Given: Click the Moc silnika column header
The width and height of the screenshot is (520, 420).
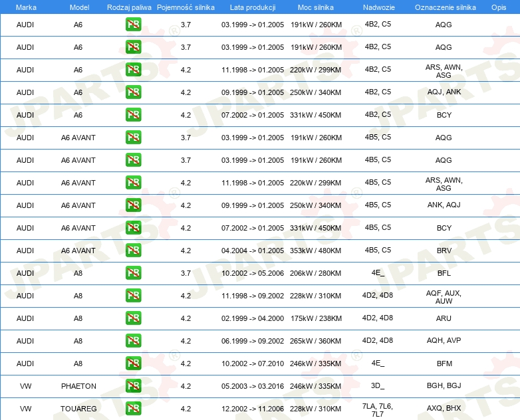Looking at the screenshot, I should 316,7.
